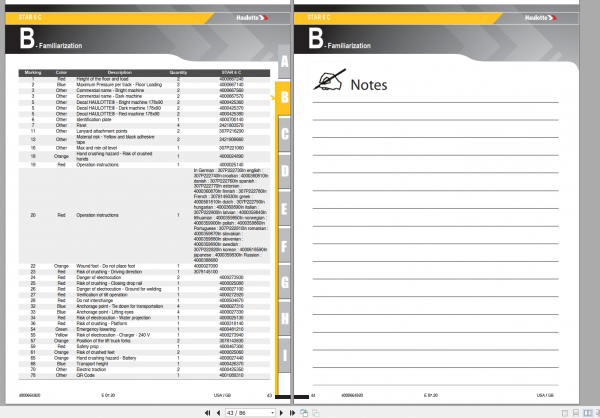Image resolution: width=600 pixels, height=418 pixels.
Task: Open section tab B
Action: tap(284, 98)
